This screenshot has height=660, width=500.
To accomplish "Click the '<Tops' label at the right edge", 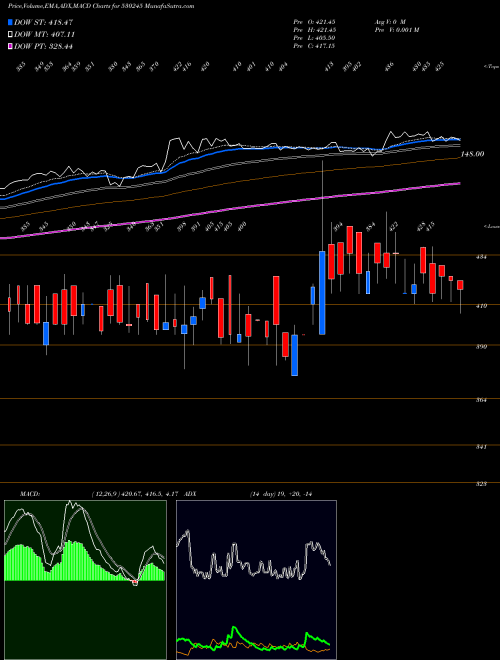I will (x=492, y=67).
